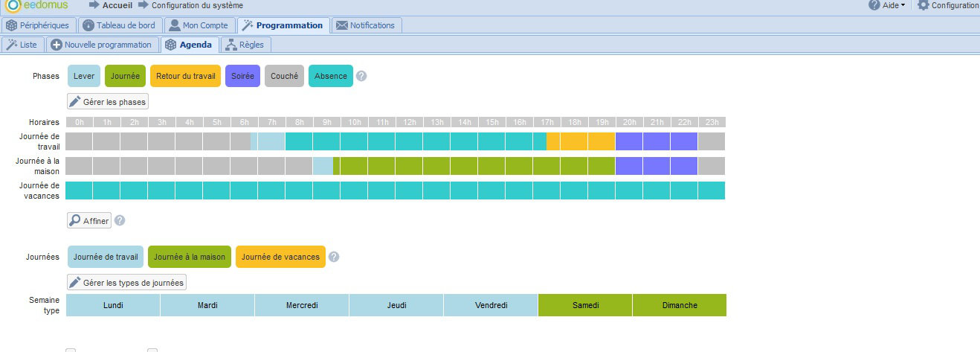The width and height of the screenshot is (980, 352).
Task: Click help icon next to Absence phase
Action: (x=361, y=76)
